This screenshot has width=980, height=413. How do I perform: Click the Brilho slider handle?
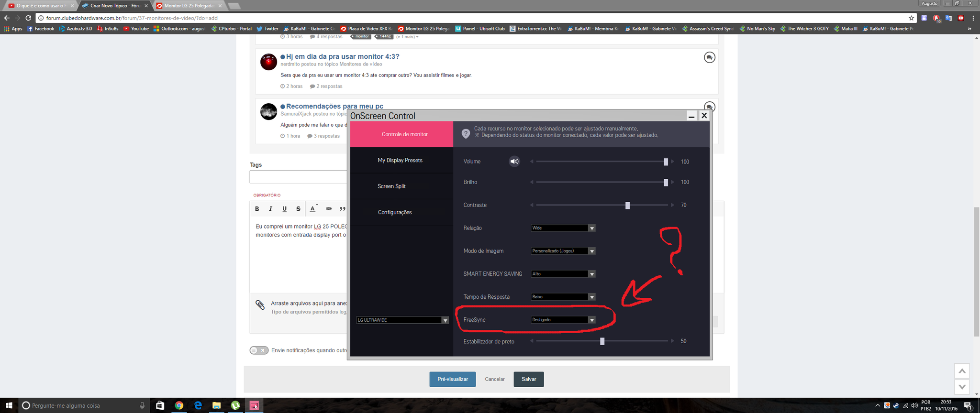pyautogui.click(x=666, y=183)
